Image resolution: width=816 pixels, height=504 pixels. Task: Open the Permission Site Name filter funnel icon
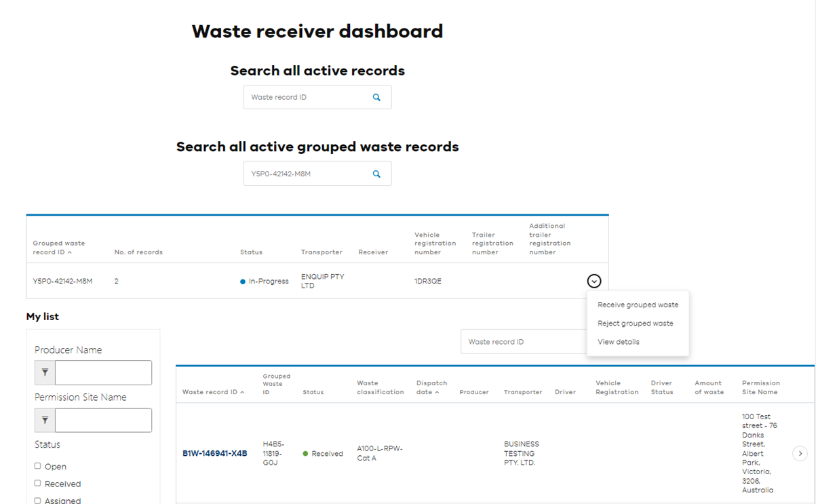coord(44,420)
